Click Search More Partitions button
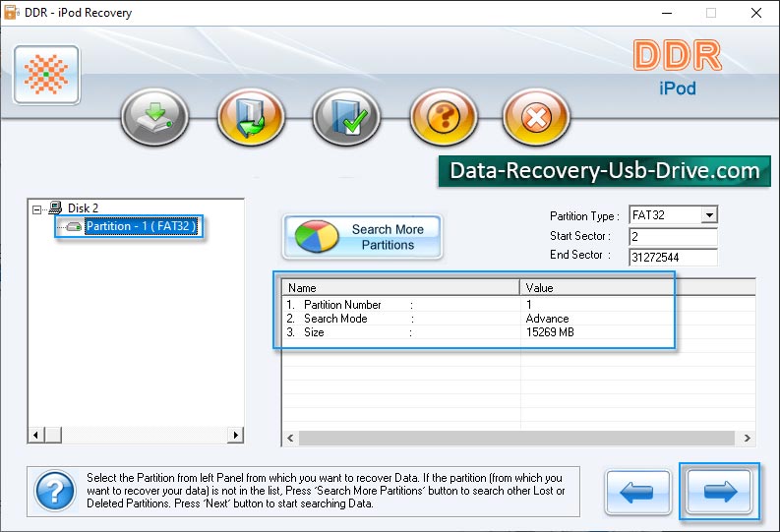Screen dimensions: 780x532 [x=362, y=237]
